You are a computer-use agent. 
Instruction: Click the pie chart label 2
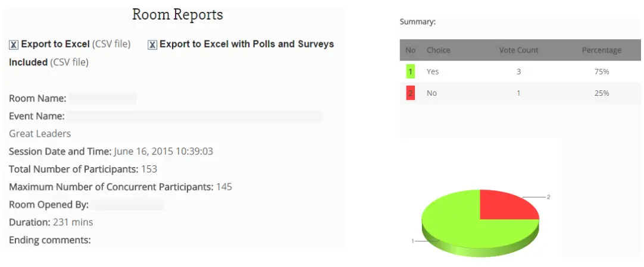pyautogui.click(x=548, y=197)
